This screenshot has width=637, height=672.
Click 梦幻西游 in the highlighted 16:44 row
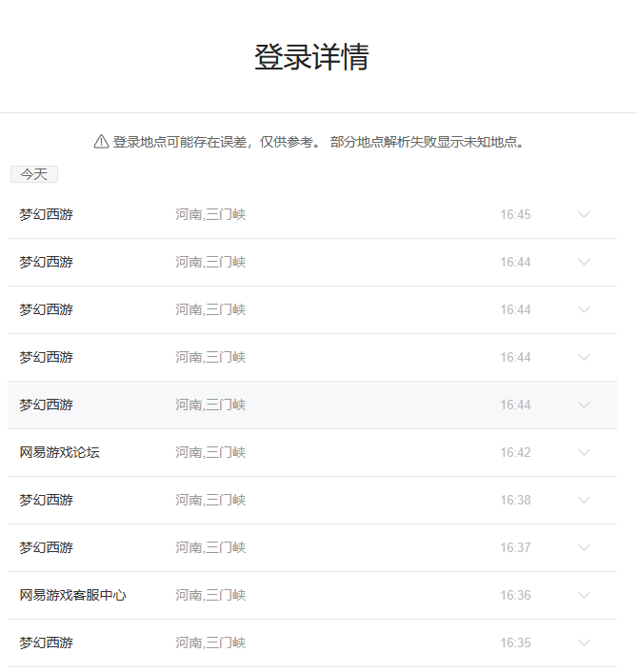(47, 405)
